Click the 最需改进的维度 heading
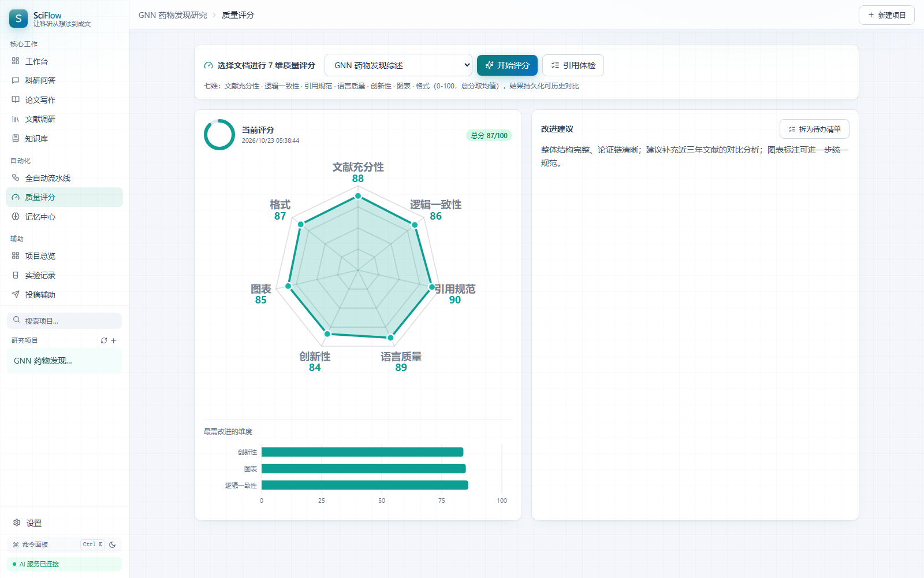 [228, 431]
